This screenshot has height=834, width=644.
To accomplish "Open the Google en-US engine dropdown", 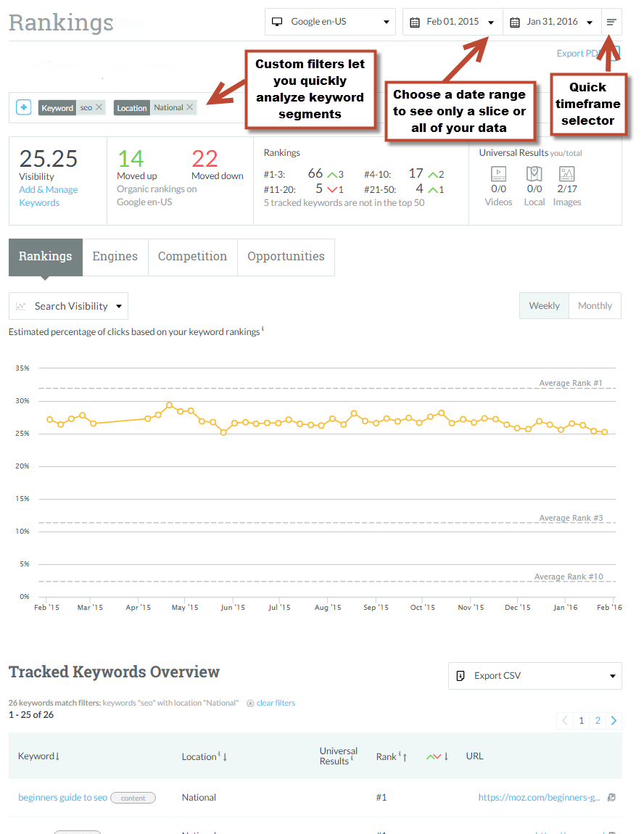I will (330, 22).
